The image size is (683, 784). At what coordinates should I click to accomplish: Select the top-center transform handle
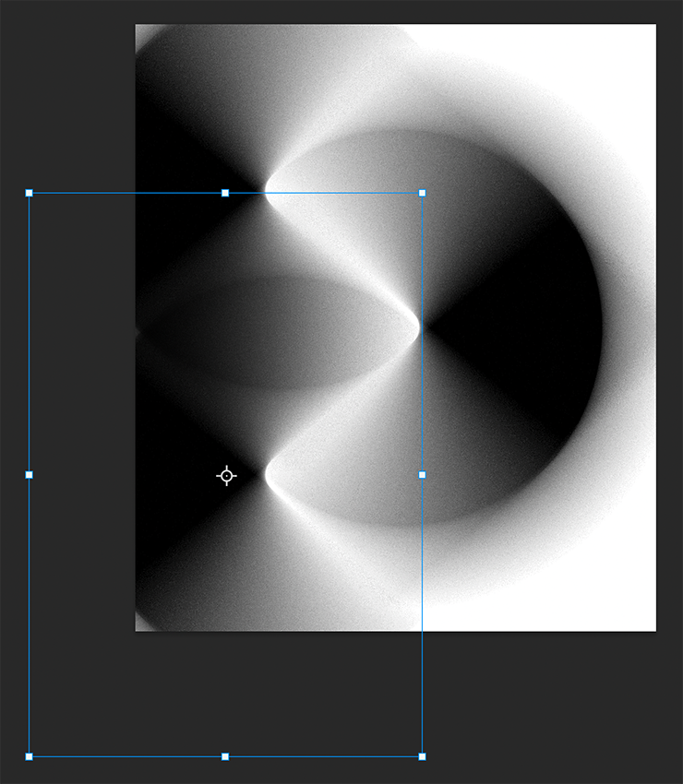pyautogui.click(x=225, y=193)
